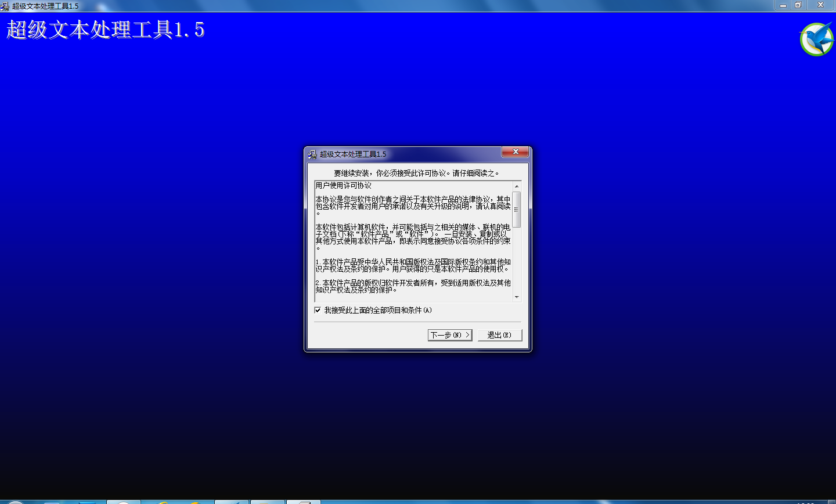The height and width of the screenshot is (504, 836).
Task: Close the 超级文本处理工具1.5 license dialog
Action: [x=515, y=152]
